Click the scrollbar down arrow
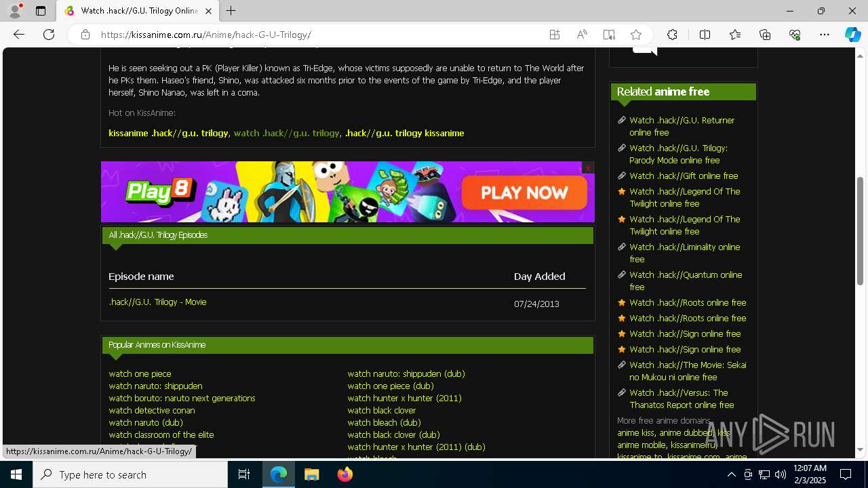Viewport: 868px width, 488px height. pos(861,450)
